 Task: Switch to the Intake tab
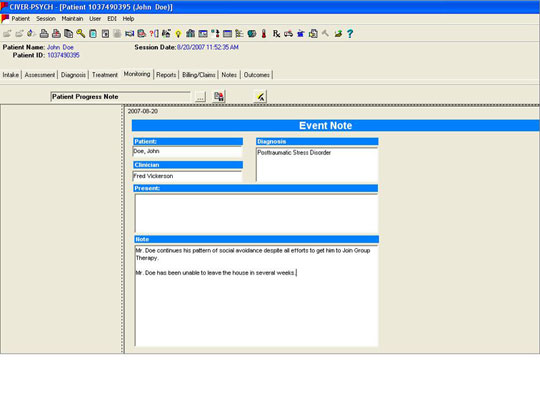[x=11, y=75]
